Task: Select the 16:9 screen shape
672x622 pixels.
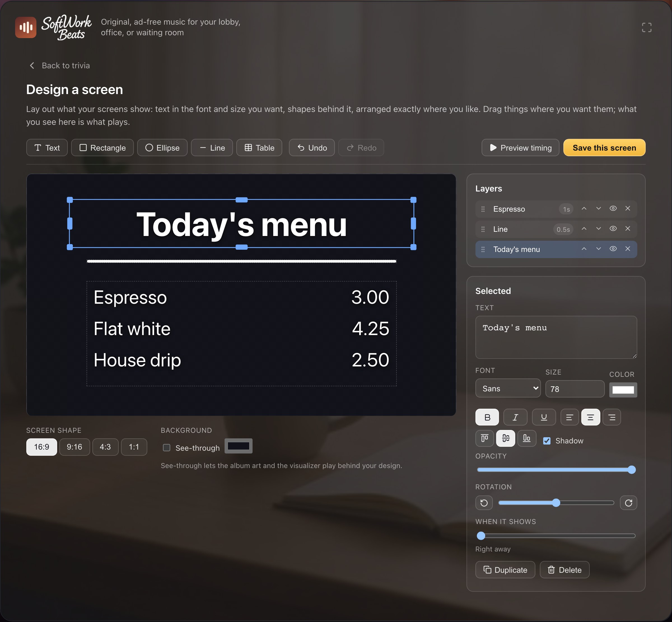Action: [x=41, y=447]
